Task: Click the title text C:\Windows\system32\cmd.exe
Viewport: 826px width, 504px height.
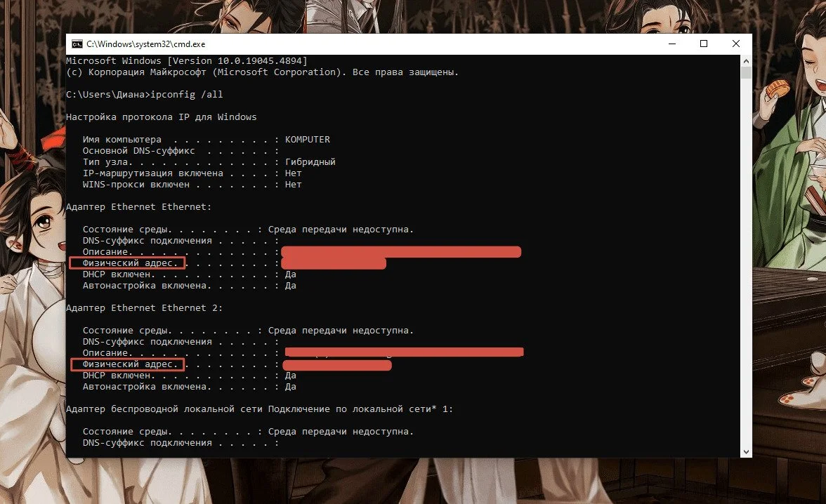Action: [146, 44]
